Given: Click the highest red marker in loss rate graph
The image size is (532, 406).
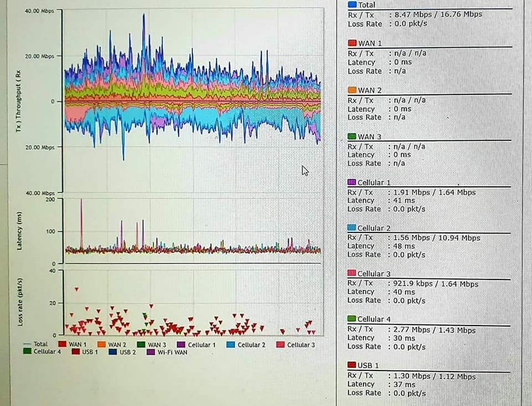Looking at the screenshot, I should click(76, 289).
